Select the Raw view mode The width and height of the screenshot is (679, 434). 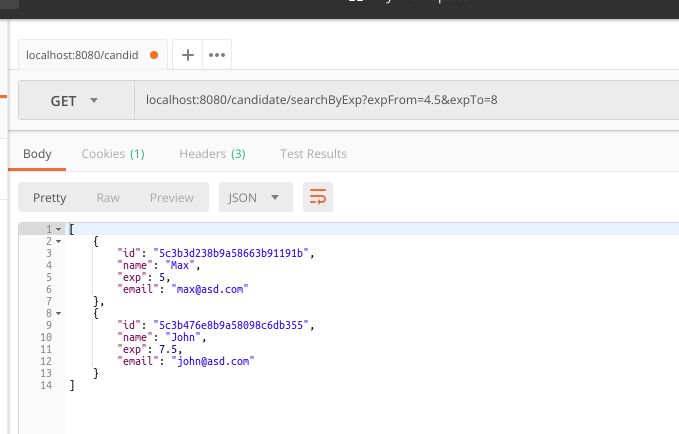(x=108, y=198)
